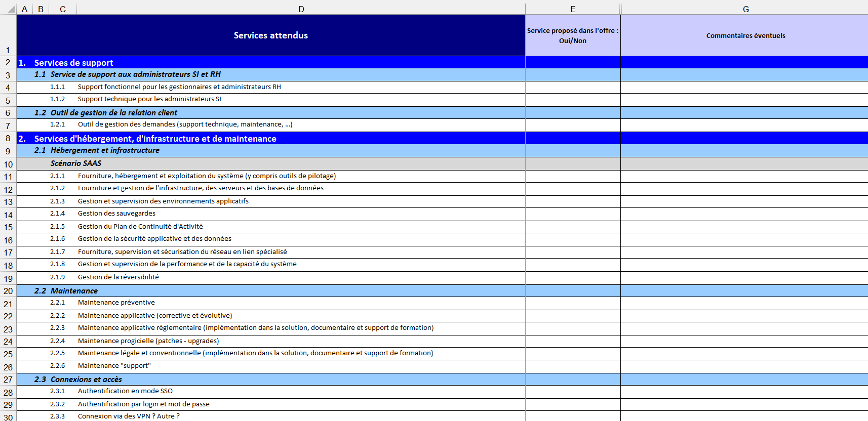Click 'Outil de gestion de la relation client' cell
868x421 pixels.
pos(114,113)
